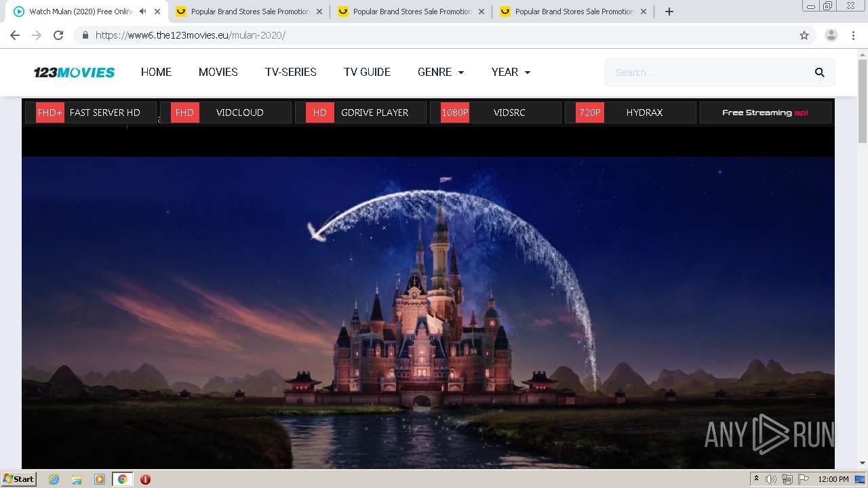868x488 pixels.
Task: Close the third Popular Brand Stores tab
Action: click(644, 12)
